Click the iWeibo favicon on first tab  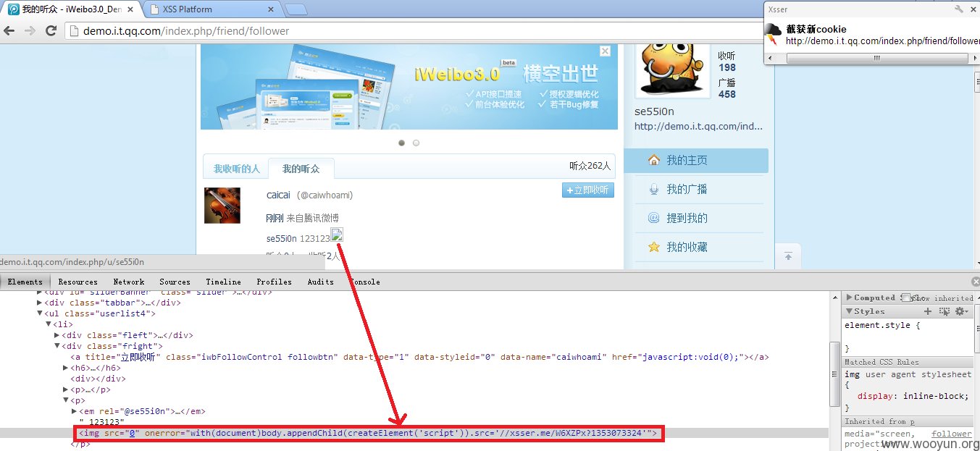point(13,9)
